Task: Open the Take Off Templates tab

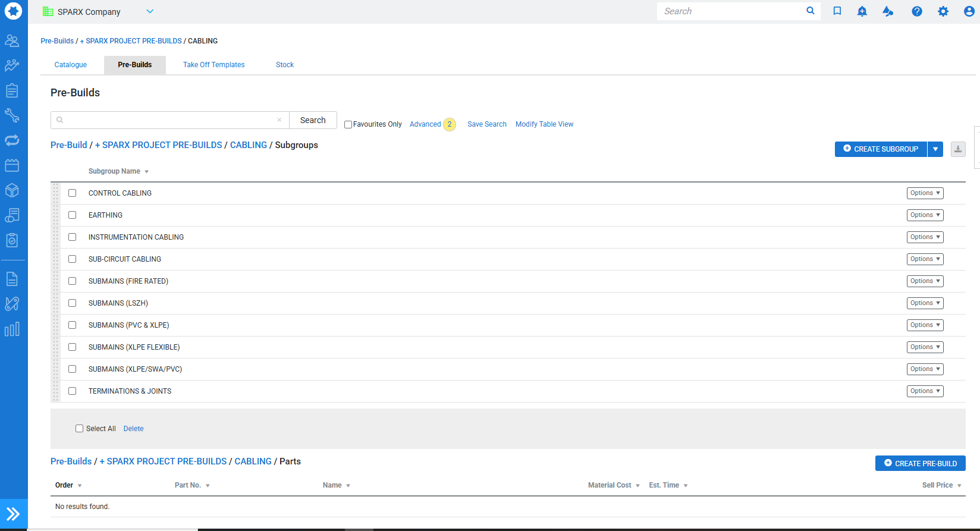Action: tap(213, 65)
